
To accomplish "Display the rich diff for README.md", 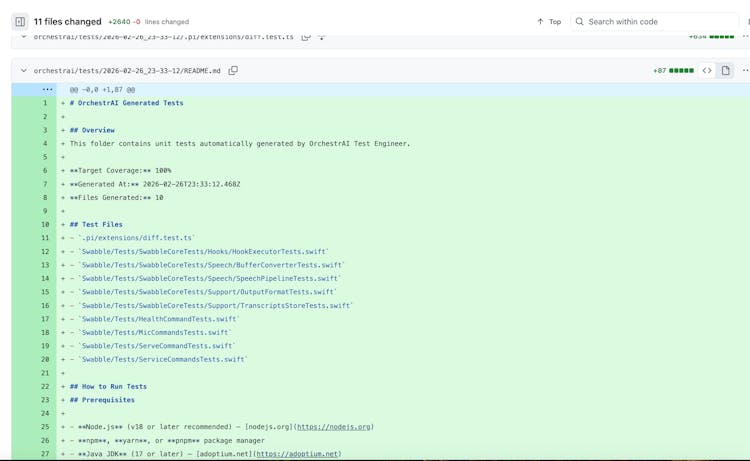I will click(x=726, y=71).
